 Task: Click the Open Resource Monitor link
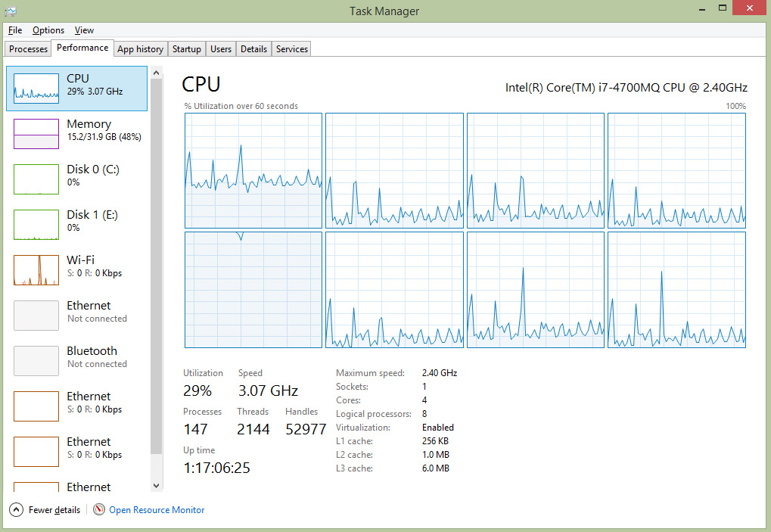click(157, 510)
